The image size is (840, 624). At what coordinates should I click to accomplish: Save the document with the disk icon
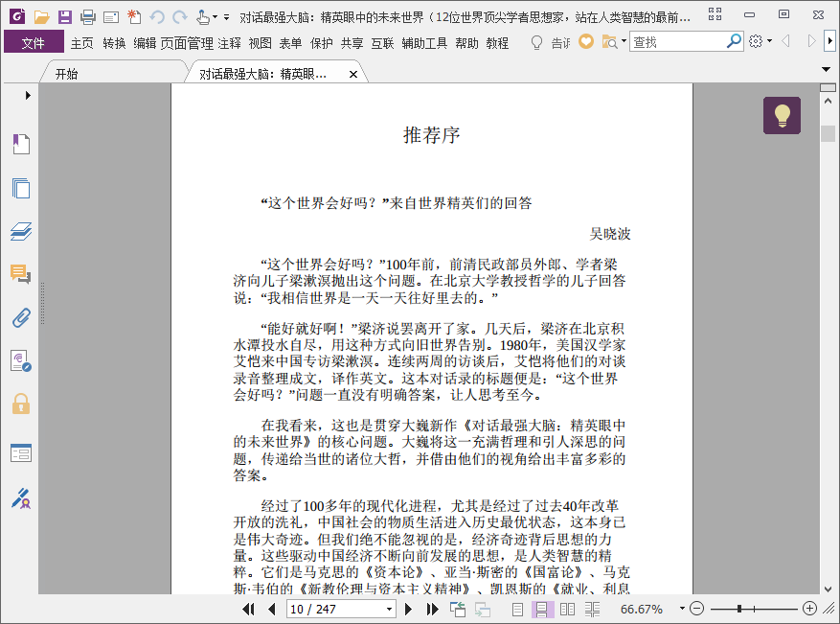65,17
